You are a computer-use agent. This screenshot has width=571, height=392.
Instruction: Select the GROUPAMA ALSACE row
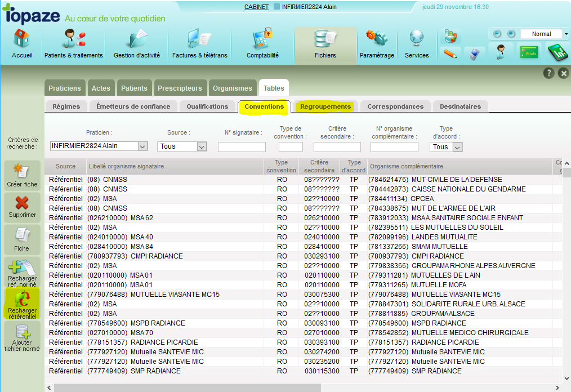[x=304, y=313]
